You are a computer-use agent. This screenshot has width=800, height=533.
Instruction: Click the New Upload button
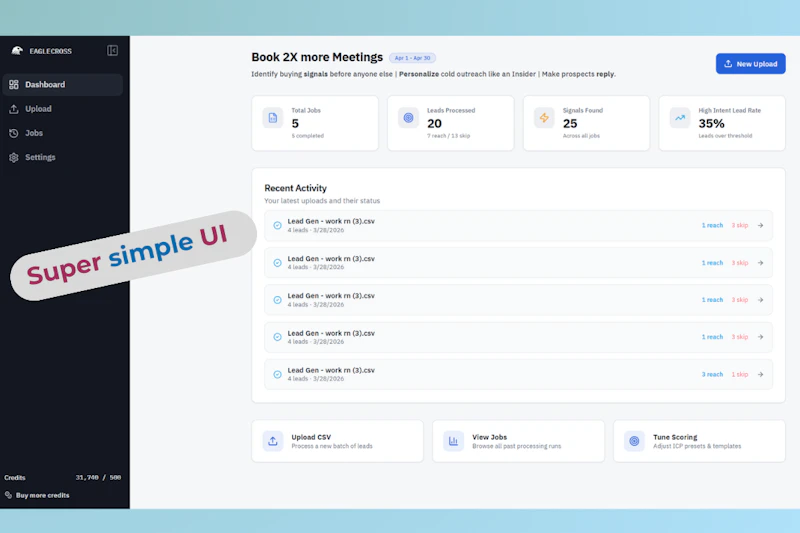click(x=751, y=64)
